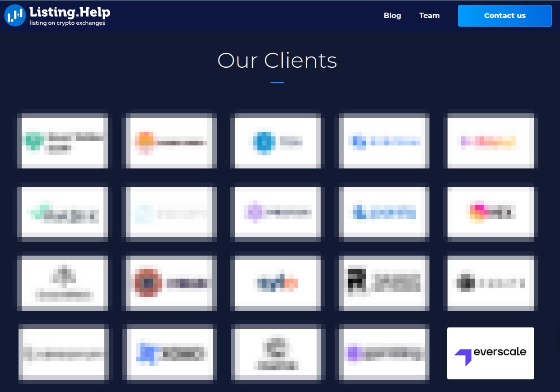
Task: Open the mint logo card with single-line text
Action: (63, 212)
